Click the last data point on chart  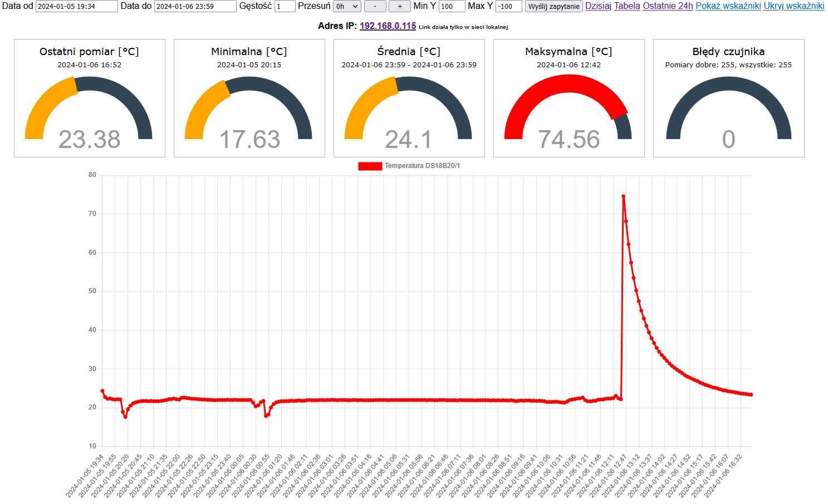751,394
